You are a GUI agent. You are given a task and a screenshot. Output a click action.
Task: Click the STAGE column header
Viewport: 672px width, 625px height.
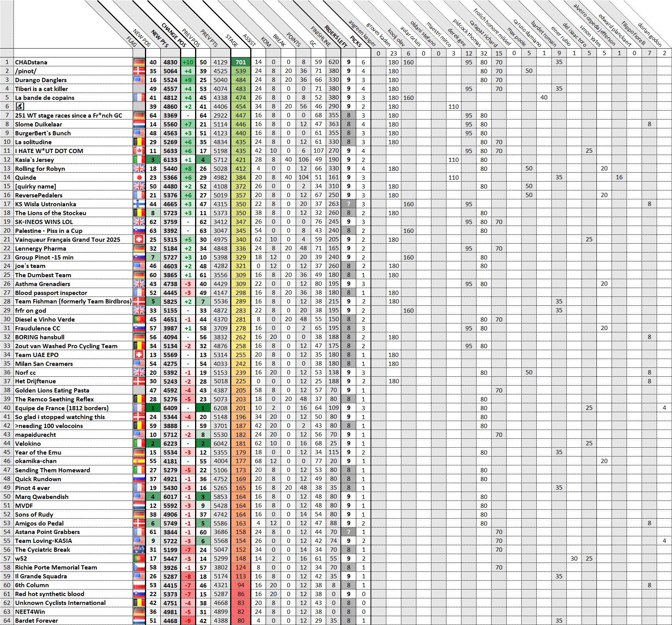click(x=232, y=40)
